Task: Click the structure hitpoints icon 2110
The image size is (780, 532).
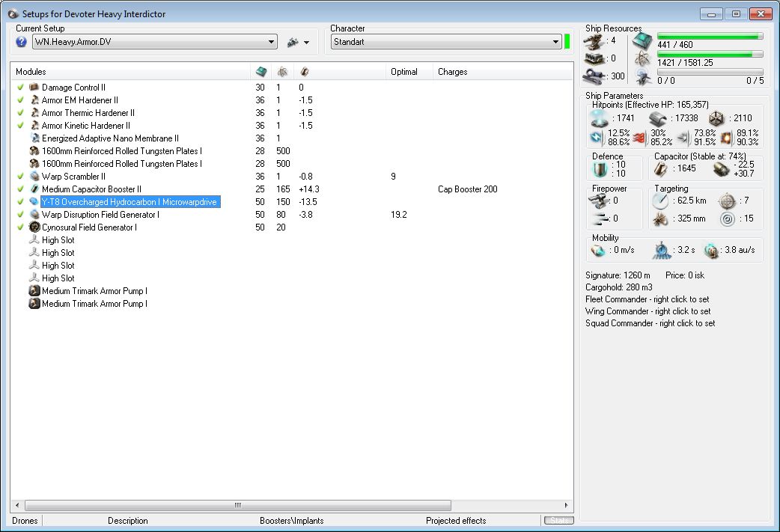Action: coord(717,118)
